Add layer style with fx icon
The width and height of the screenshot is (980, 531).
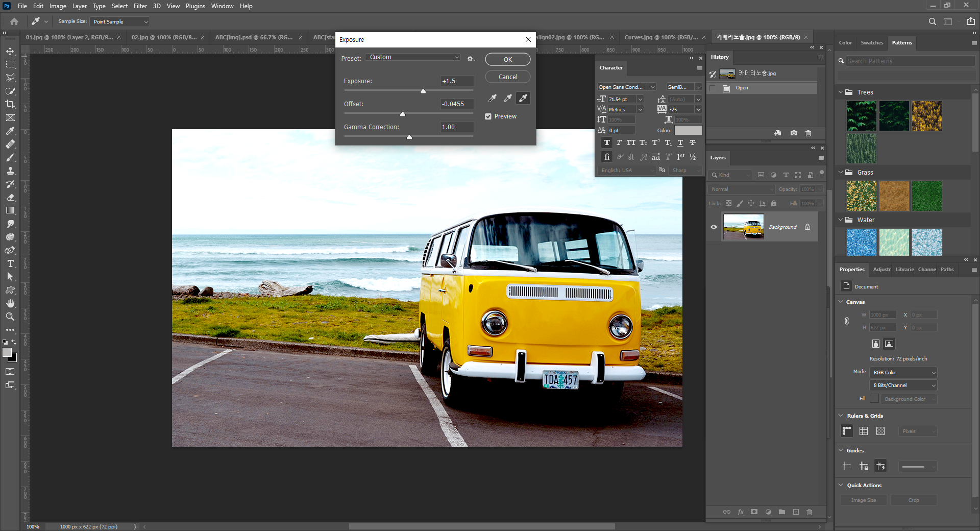741,512
